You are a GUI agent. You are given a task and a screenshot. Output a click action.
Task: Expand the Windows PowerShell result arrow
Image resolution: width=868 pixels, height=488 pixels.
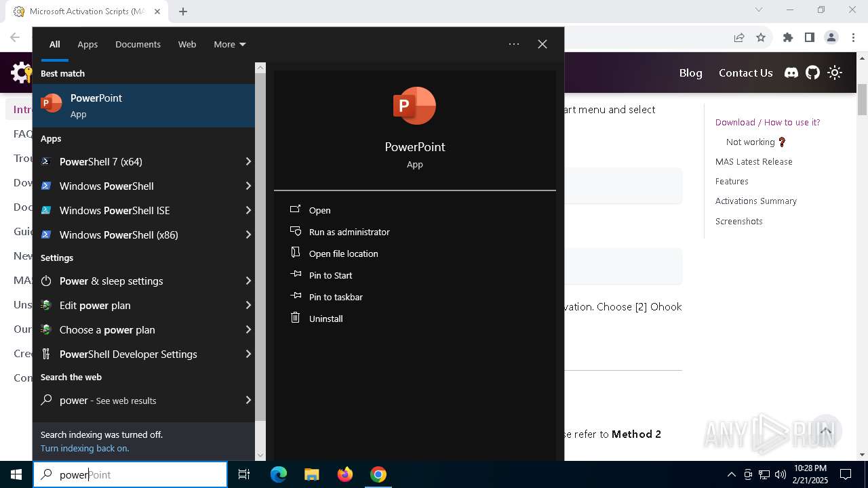[x=248, y=186]
